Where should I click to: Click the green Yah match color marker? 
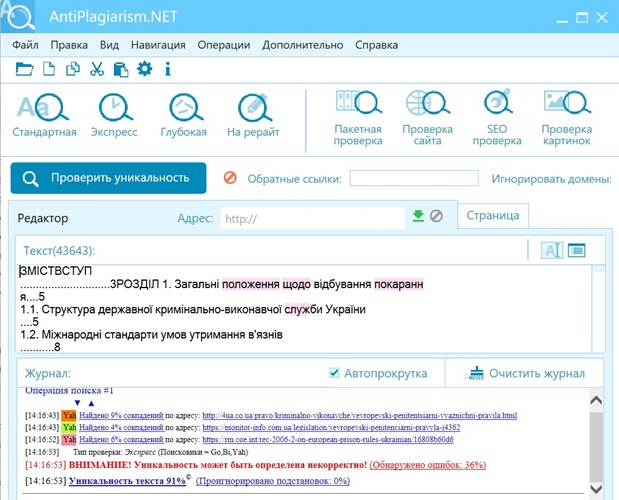[x=69, y=427]
